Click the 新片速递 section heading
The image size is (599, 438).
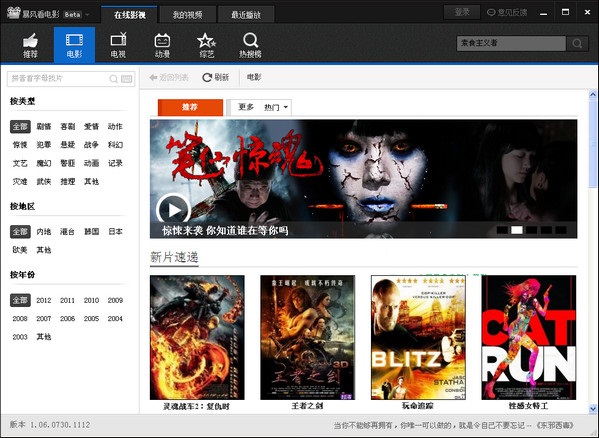point(174,257)
